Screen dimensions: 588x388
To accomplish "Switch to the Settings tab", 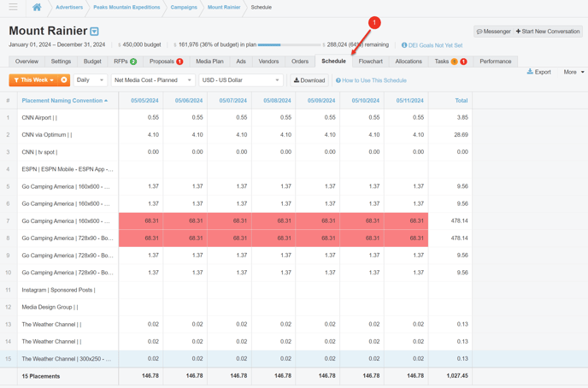I will tap(61, 62).
